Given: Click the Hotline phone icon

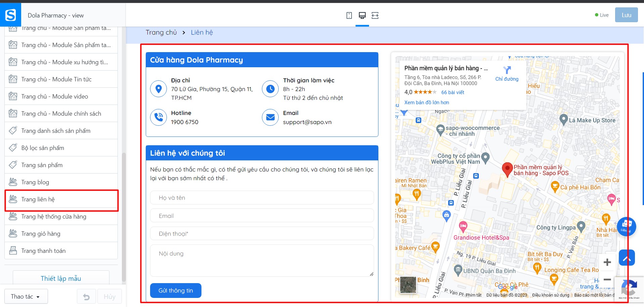Looking at the screenshot, I should pyautogui.click(x=159, y=117).
